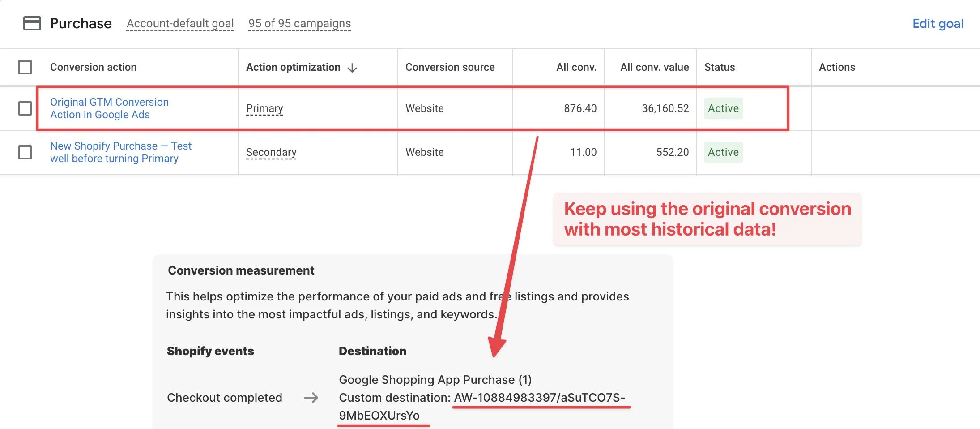The height and width of the screenshot is (429, 980).
Task: Check the New Shopify Purchase row
Action: 25,152
